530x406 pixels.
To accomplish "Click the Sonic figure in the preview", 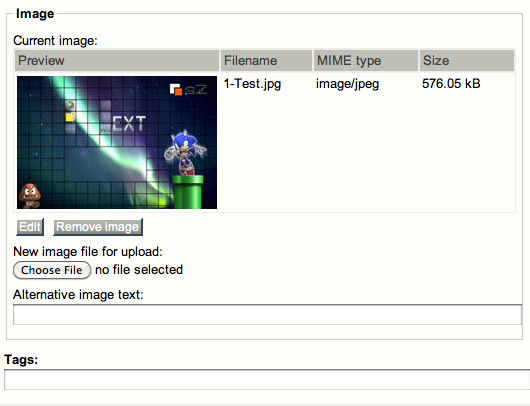I will (185, 152).
